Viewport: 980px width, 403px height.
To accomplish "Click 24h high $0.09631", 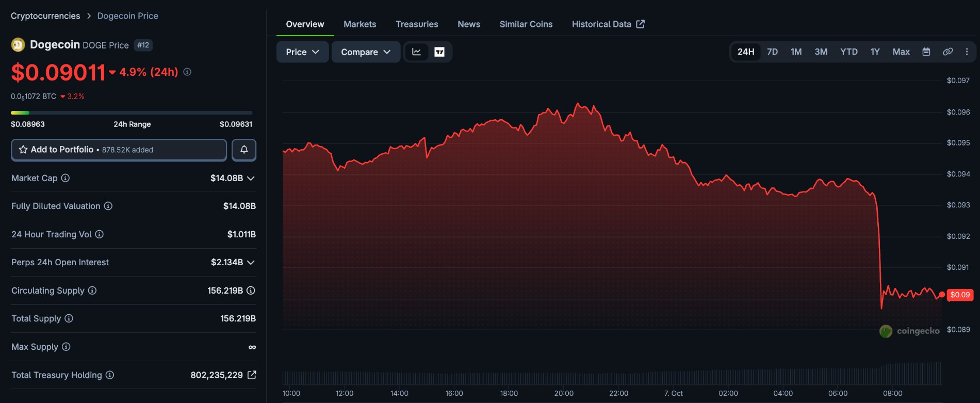I will tap(236, 124).
